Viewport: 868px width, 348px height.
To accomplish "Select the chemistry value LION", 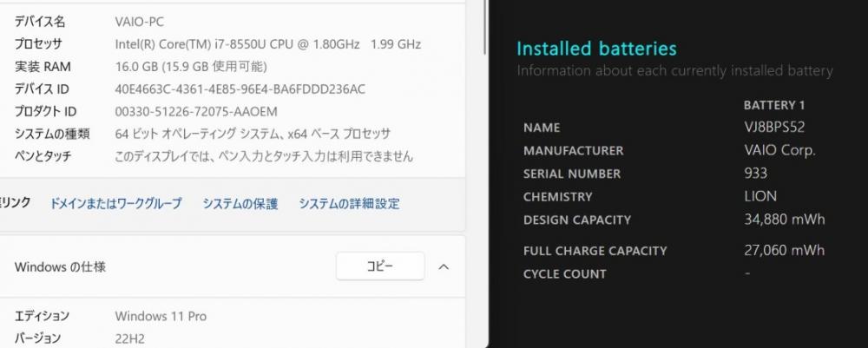I will point(760,196).
